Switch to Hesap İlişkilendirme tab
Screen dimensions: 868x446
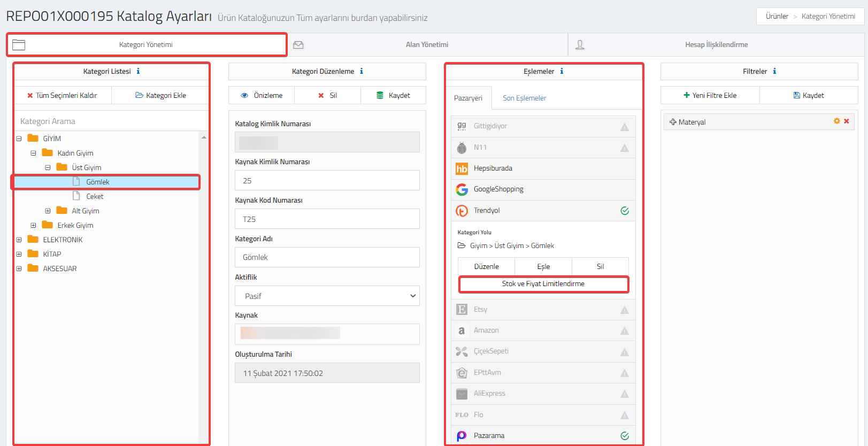(x=716, y=44)
